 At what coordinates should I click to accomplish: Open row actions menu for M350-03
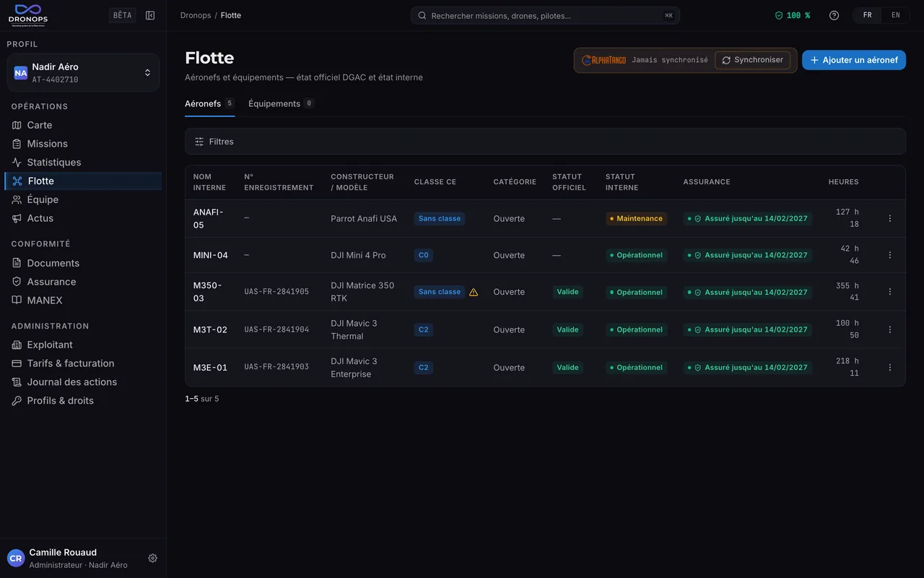pyautogui.click(x=890, y=292)
